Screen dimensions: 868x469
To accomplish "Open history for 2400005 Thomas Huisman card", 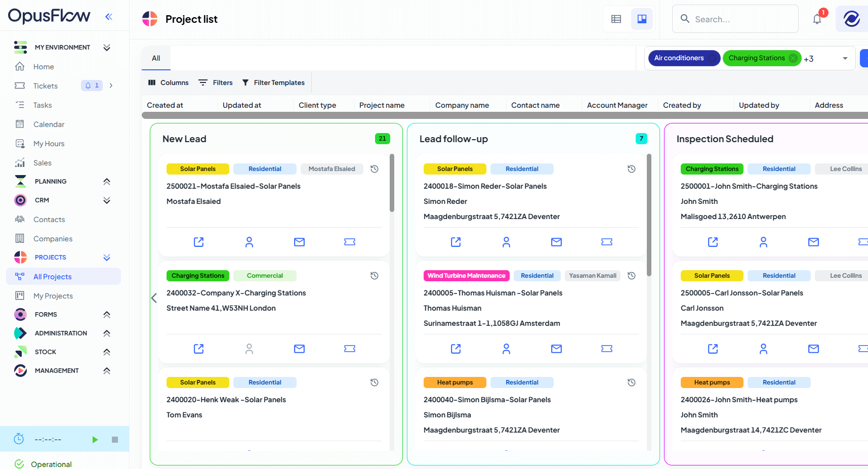I will click(x=632, y=276).
